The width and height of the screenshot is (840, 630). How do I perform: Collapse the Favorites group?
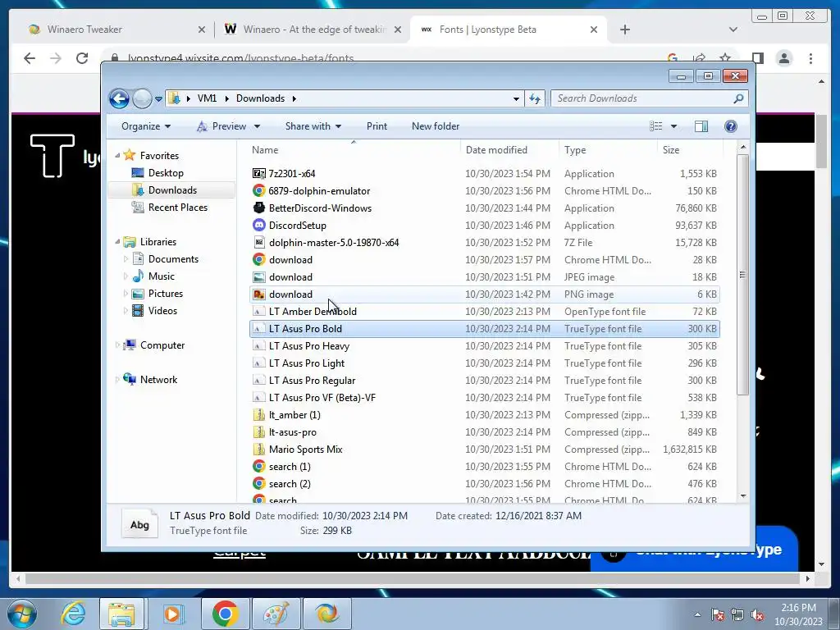(x=117, y=155)
